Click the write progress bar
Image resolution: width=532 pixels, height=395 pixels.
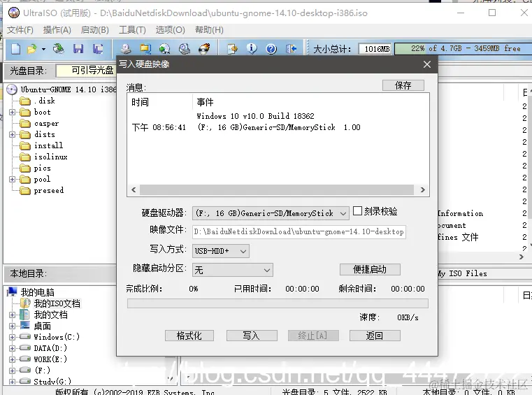[x=278, y=303]
